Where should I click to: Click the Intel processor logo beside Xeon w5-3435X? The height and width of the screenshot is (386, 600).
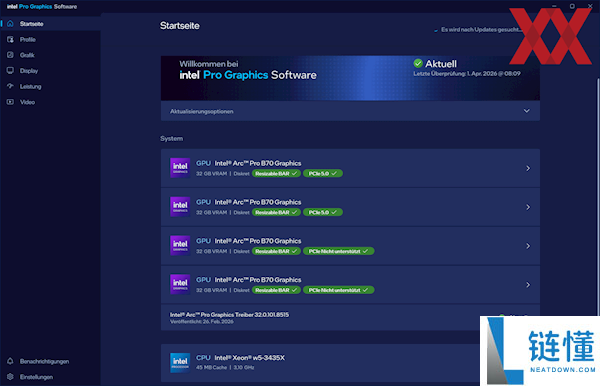tap(180, 363)
